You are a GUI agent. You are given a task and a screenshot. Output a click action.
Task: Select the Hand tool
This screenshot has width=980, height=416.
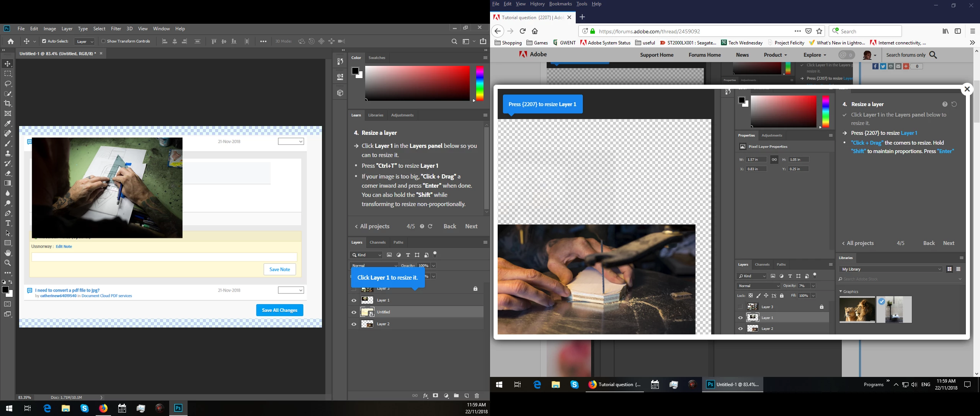click(8, 253)
